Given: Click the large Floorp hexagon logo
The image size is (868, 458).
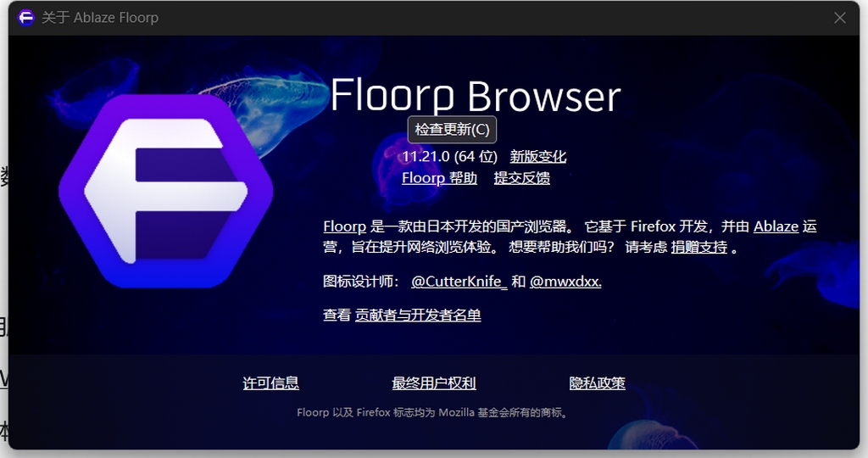Looking at the screenshot, I should click(x=165, y=191).
